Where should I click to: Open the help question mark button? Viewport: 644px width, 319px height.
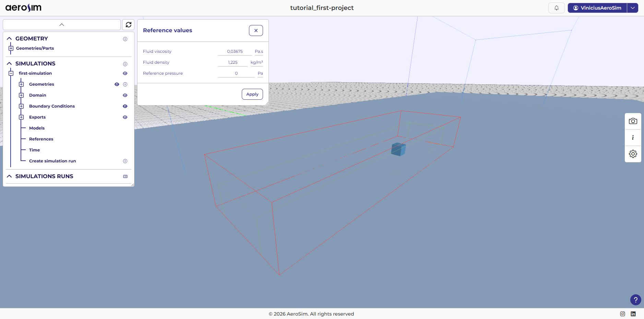[x=635, y=300]
